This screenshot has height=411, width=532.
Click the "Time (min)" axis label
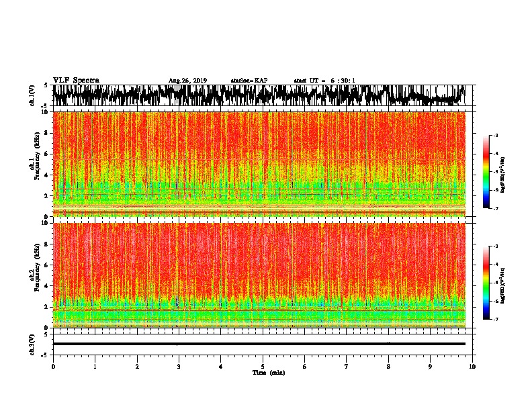pyautogui.click(x=269, y=373)
